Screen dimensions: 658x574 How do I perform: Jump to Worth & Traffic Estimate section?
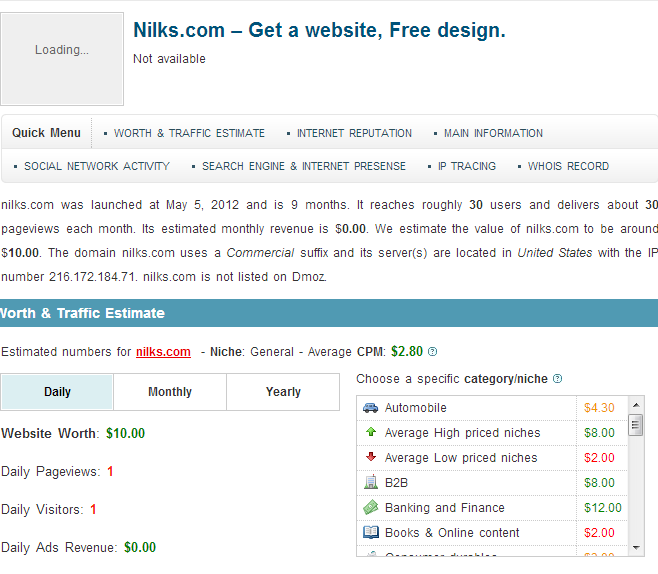pos(189,133)
